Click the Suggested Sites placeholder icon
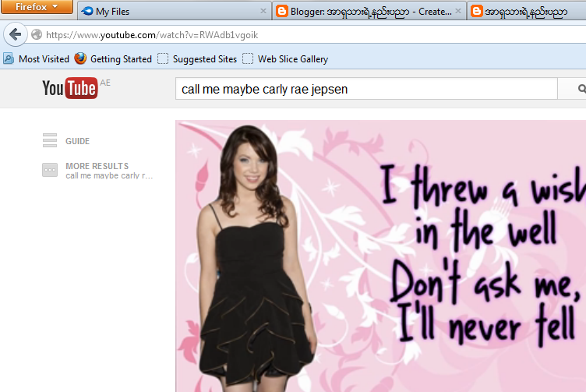Image resolution: width=586 pixels, height=392 pixels. pos(163,58)
